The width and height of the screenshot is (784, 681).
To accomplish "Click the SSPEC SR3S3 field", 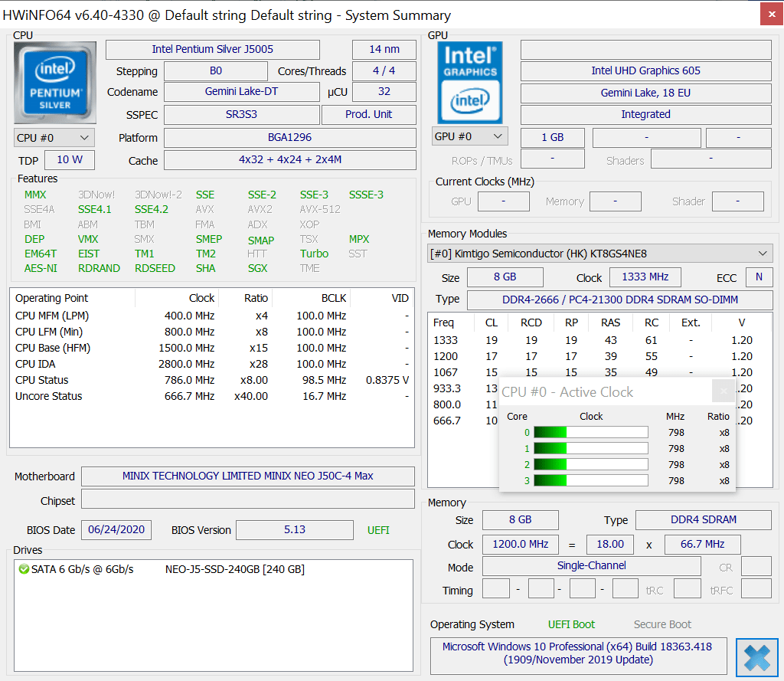I will (241, 114).
